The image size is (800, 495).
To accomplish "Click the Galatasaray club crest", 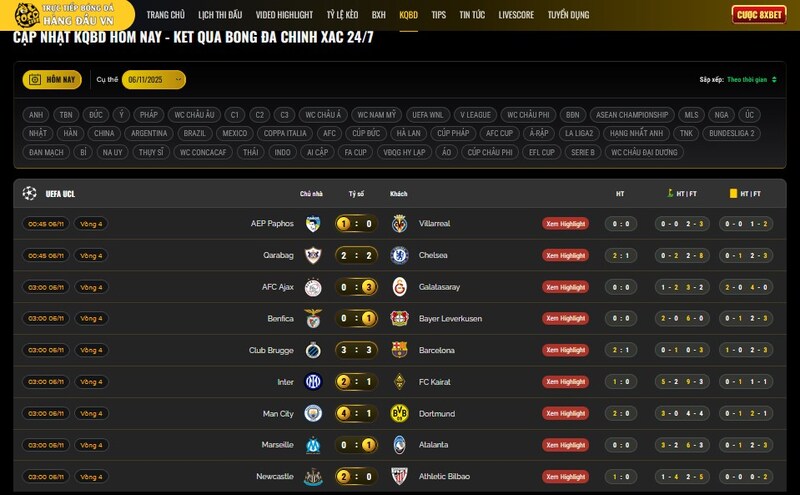I will (399, 287).
